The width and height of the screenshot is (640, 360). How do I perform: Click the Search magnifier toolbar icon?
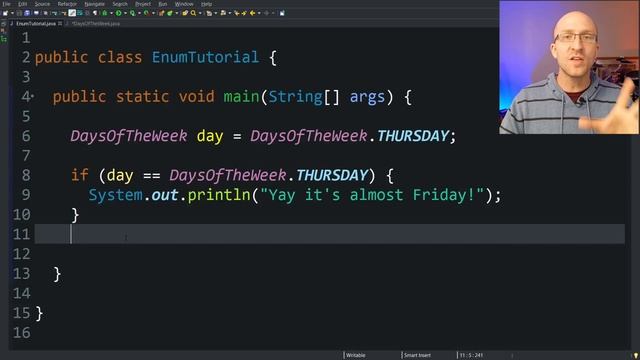point(193,13)
